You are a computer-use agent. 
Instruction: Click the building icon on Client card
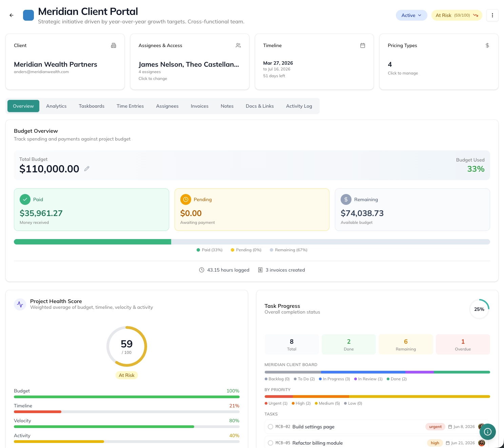(114, 45)
